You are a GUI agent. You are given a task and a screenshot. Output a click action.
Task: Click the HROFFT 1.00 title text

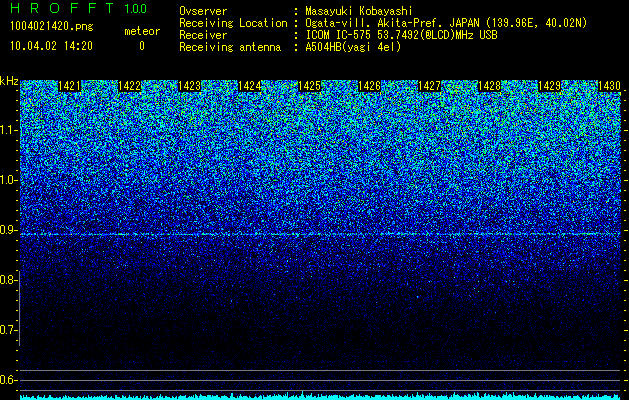(x=79, y=8)
